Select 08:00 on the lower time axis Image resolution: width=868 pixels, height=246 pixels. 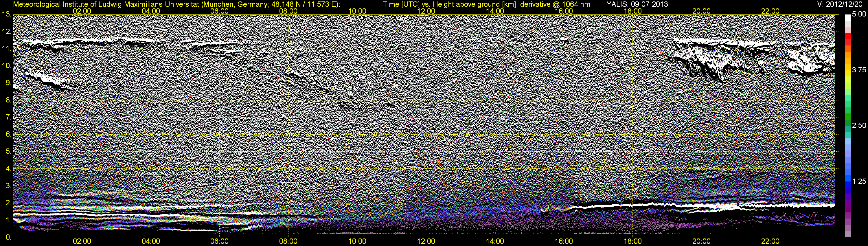pos(288,241)
